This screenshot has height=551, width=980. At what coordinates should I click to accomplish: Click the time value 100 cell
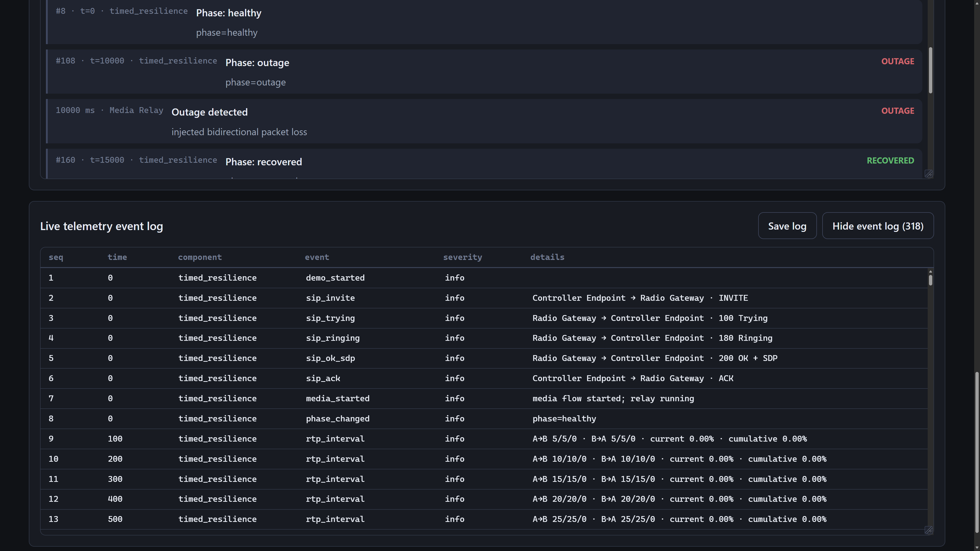115,439
